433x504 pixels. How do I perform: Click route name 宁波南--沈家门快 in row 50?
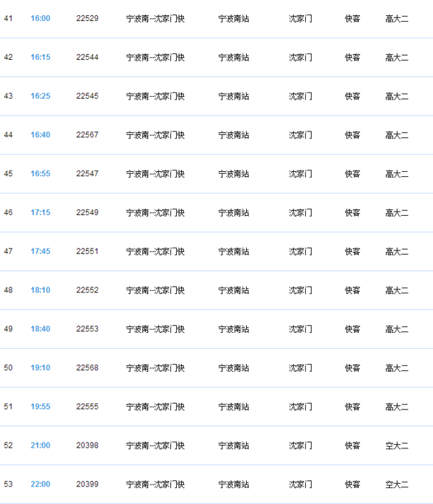[155, 368]
